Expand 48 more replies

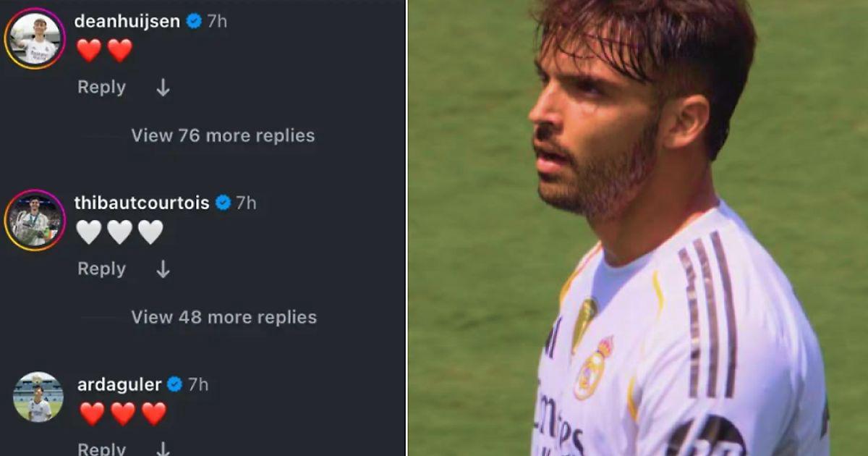(224, 317)
